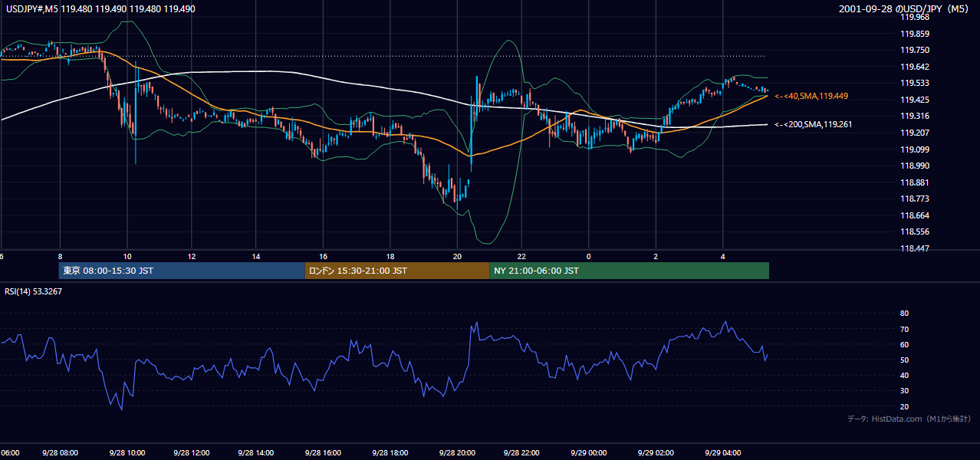980x460 pixels.
Task: Select the 東京 08:00-15:30 JST session bar
Action: point(182,271)
